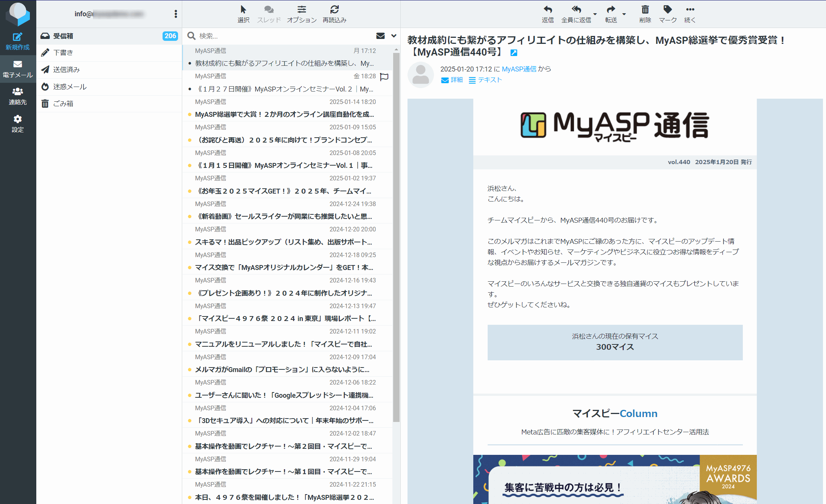Click message list scrollbar thumb
826x504 pixels.
[396, 237]
